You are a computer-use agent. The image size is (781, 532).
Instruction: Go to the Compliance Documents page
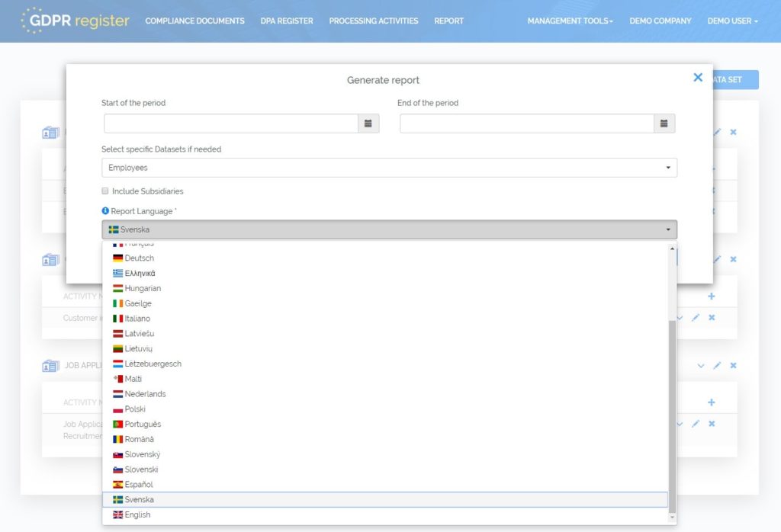pyautogui.click(x=194, y=21)
